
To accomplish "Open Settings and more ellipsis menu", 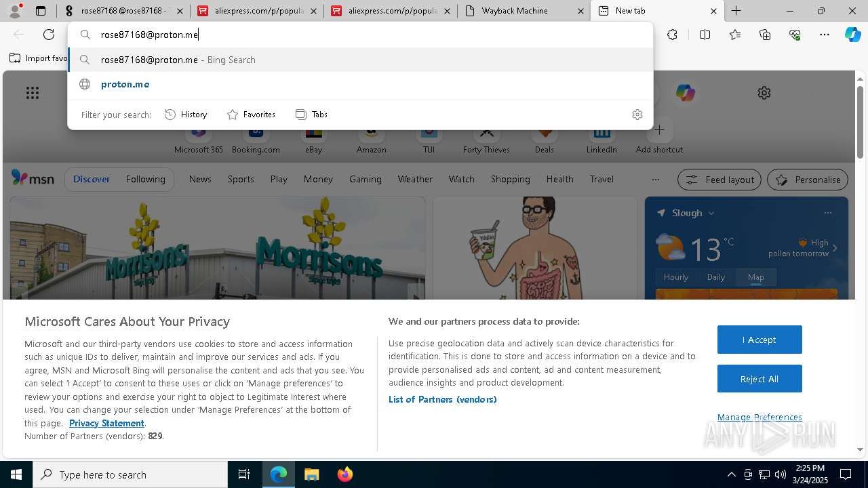I will (x=825, y=35).
